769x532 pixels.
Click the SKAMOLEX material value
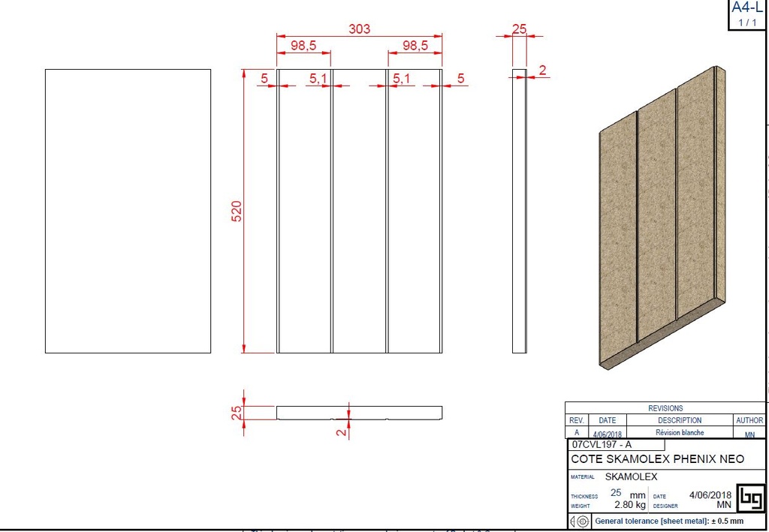[x=631, y=476]
